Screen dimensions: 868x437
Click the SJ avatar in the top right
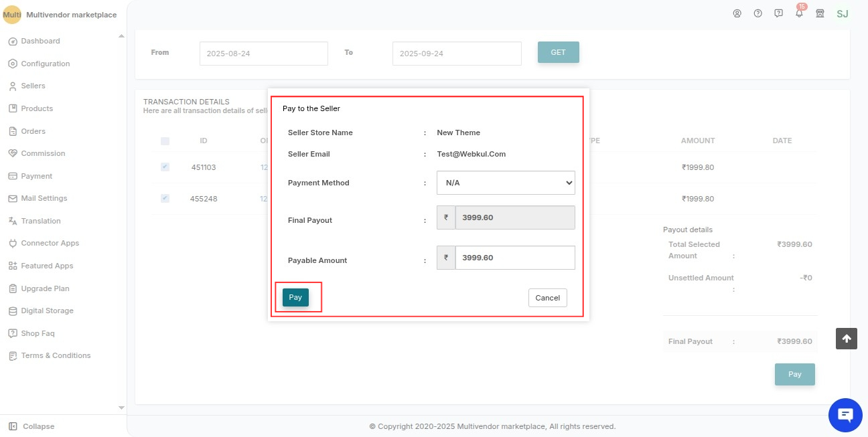tap(842, 13)
